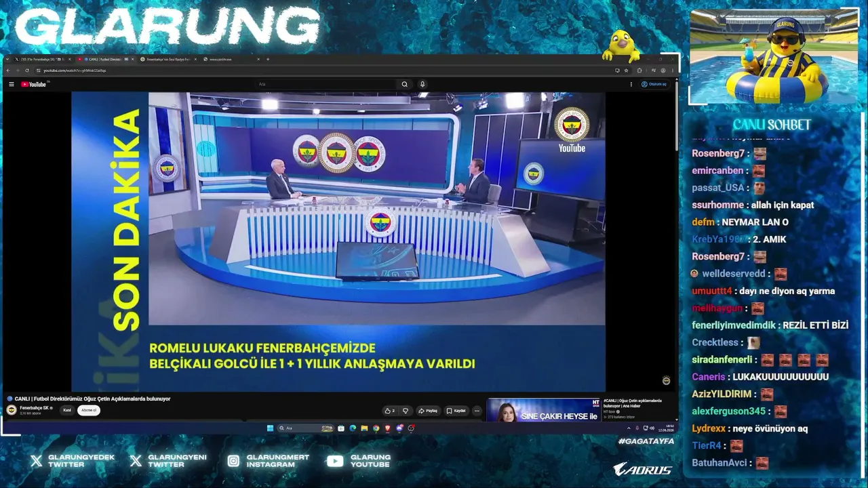Expand the tab search dropdown arrow
This screenshot has width=868, height=488.
[x=7, y=59]
